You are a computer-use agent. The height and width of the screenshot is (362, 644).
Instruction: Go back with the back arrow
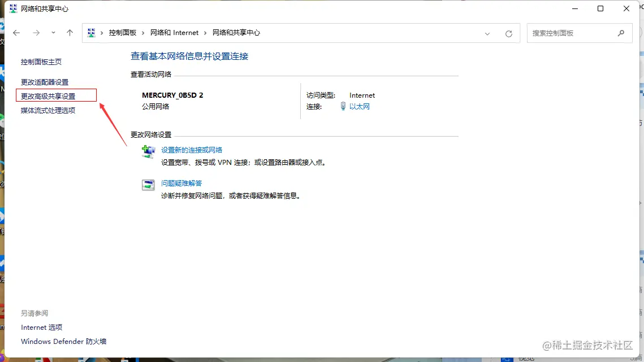pos(16,33)
